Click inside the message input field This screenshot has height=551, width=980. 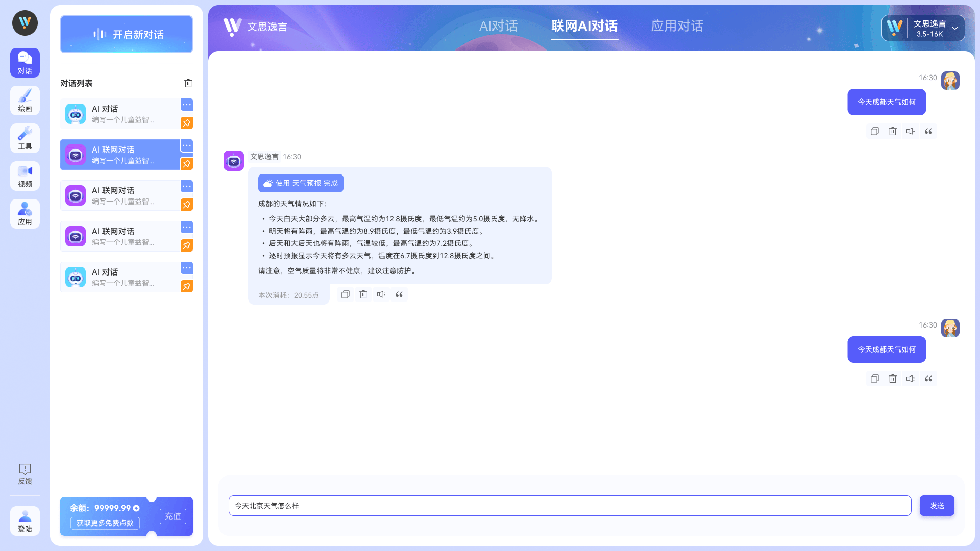click(x=533, y=506)
